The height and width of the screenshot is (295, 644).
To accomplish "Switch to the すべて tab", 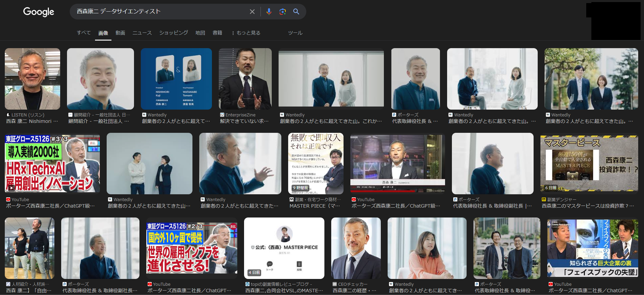I will pyautogui.click(x=84, y=33).
